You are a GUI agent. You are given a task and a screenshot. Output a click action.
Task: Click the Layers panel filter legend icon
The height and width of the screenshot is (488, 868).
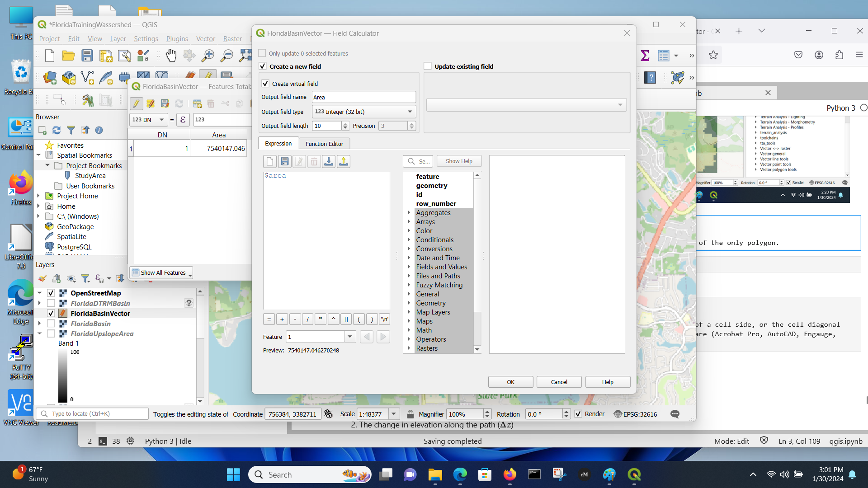[x=85, y=278]
